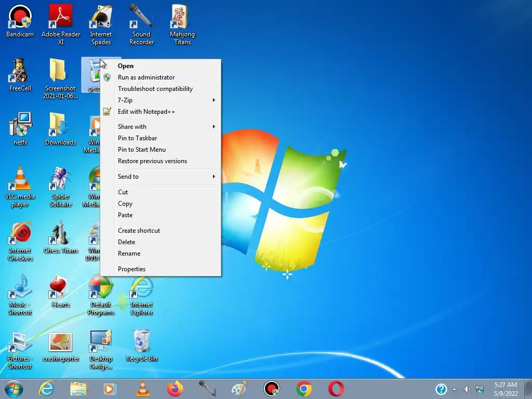The height and width of the screenshot is (399, 532).
Task: Select Pin to Taskbar
Action: (x=161, y=138)
